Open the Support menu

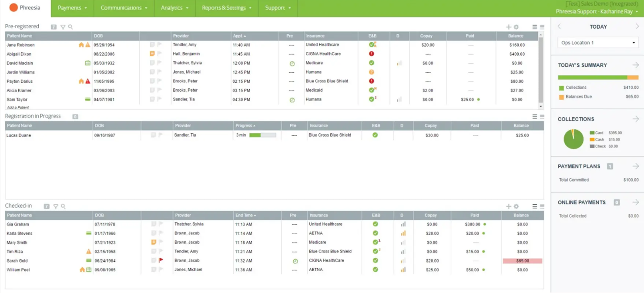278,8
